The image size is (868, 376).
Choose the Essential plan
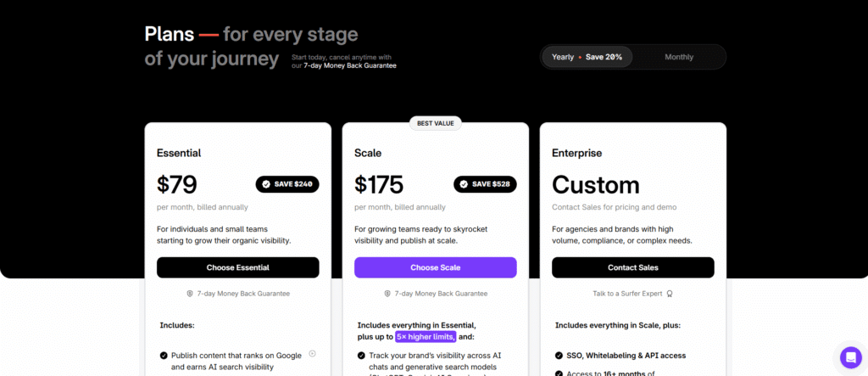[238, 267]
